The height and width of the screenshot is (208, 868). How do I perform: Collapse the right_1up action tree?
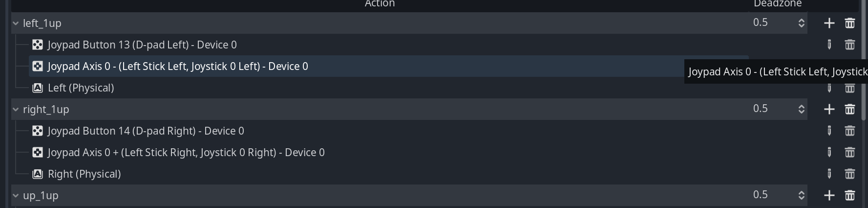16,109
